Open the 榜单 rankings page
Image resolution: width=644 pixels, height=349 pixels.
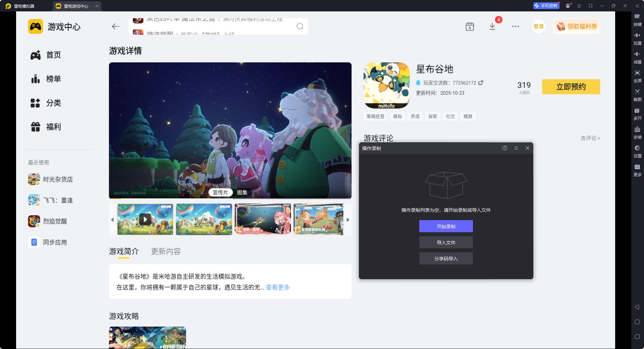point(46,79)
